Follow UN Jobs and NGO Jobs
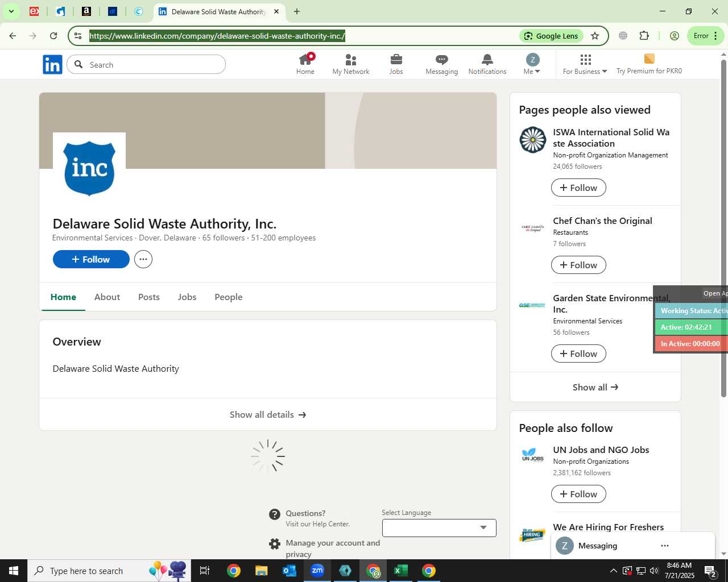Viewport: 728px width, 582px height. click(x=578, y=494)
